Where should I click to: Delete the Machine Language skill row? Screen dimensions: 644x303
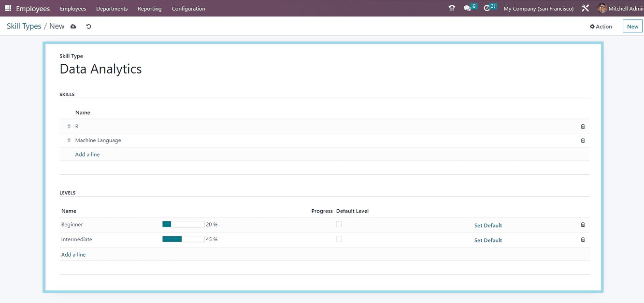pos(583,140)
